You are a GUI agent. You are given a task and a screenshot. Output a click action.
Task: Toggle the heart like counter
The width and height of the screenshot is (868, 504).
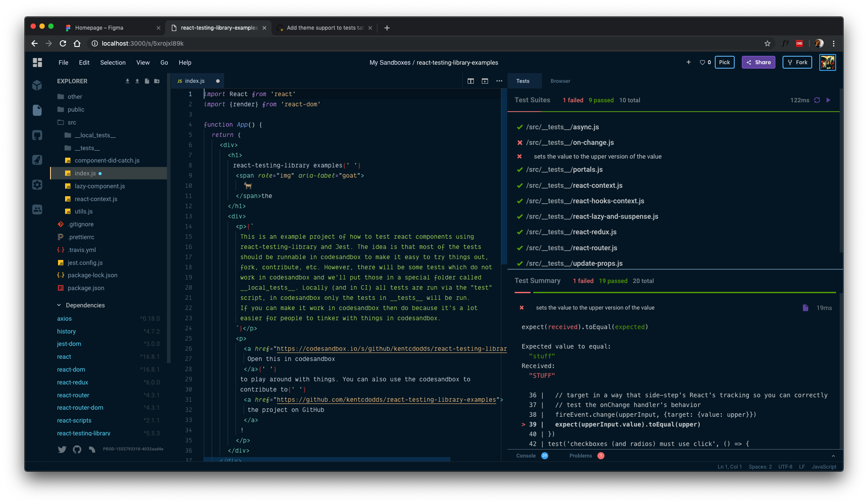(x=705, y=62)
